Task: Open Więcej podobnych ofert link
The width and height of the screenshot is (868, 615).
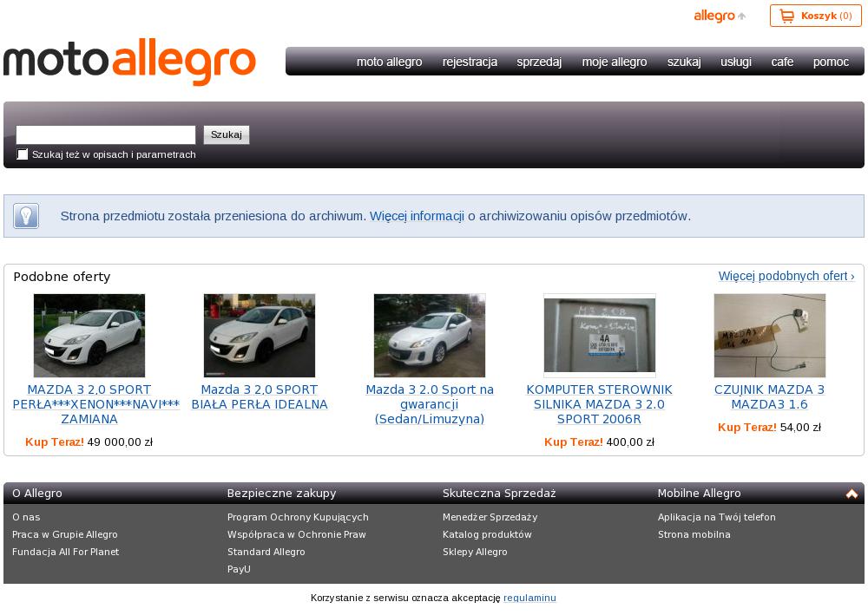Action: pos(786,276)
